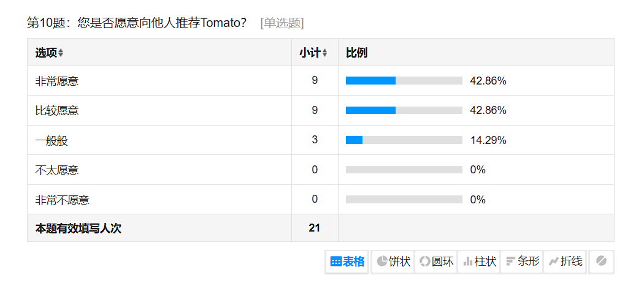644x283 pixels.
Task: Click the 第10题 question title
Action: point(137,23)
